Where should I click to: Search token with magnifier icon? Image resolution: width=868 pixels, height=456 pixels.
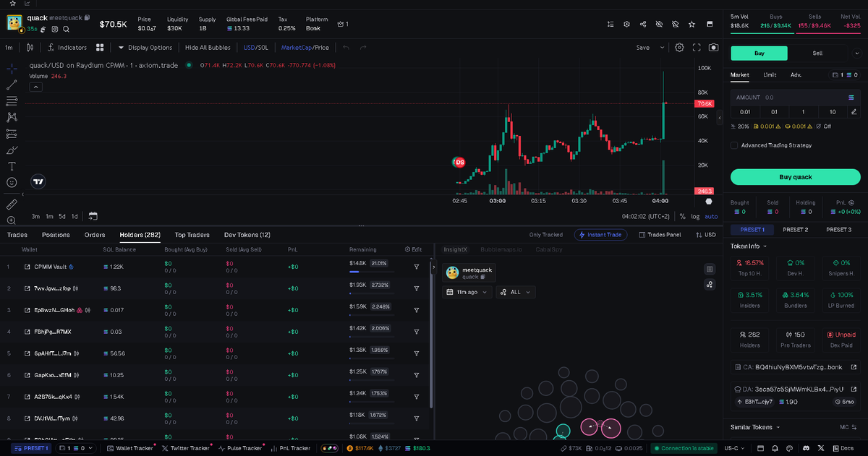click(x=66, y=29)
